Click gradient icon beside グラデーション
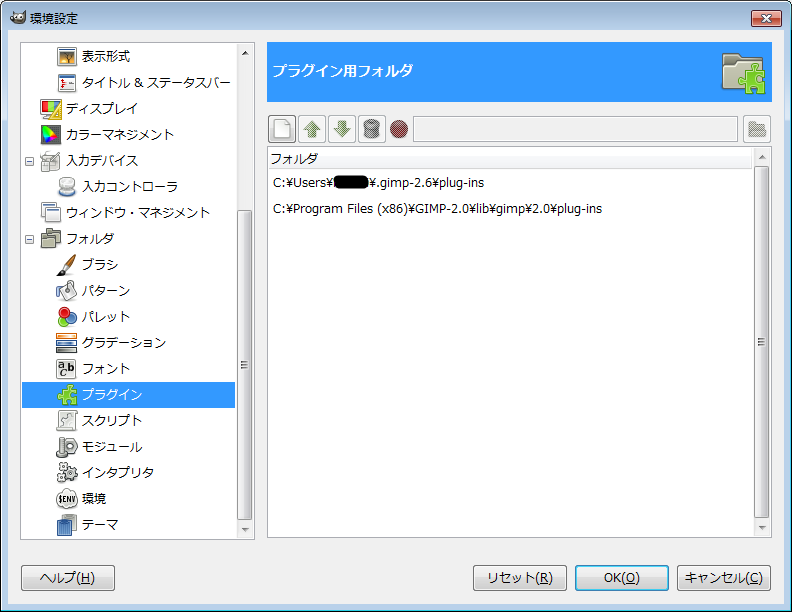The width and height of the screenshot is (792, 612). tap(66, 343)
